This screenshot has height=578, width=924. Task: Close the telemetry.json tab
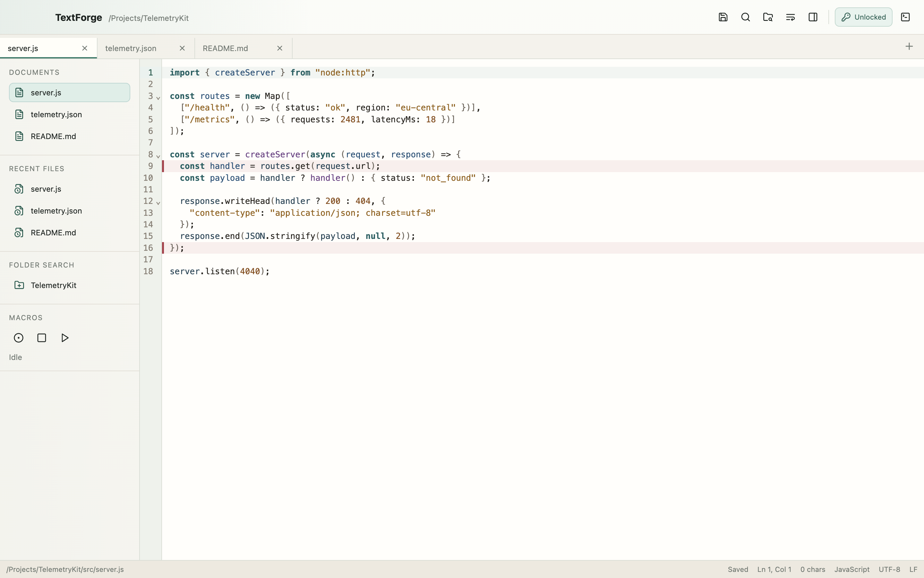[182, 48]
